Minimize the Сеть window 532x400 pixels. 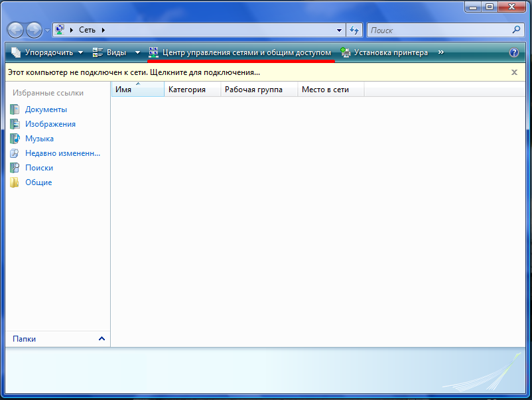(473, 7)
